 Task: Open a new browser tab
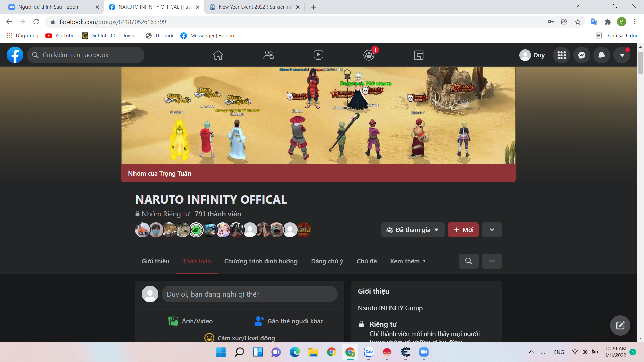[314, 7]
